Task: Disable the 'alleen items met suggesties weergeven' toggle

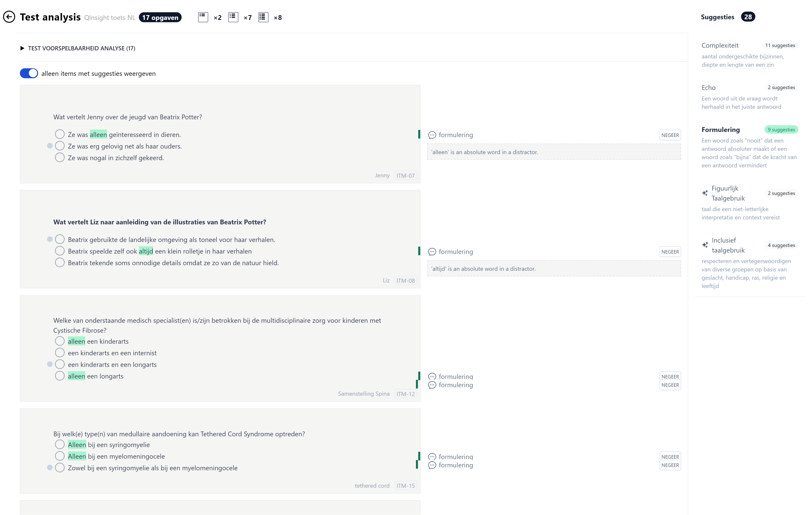Action: 29,73
